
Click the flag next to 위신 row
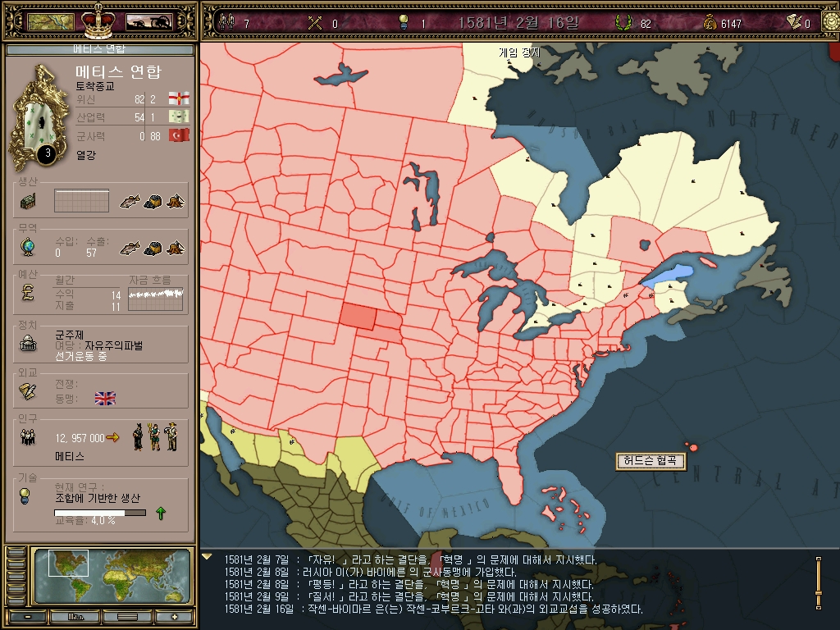tap(178, 98)
